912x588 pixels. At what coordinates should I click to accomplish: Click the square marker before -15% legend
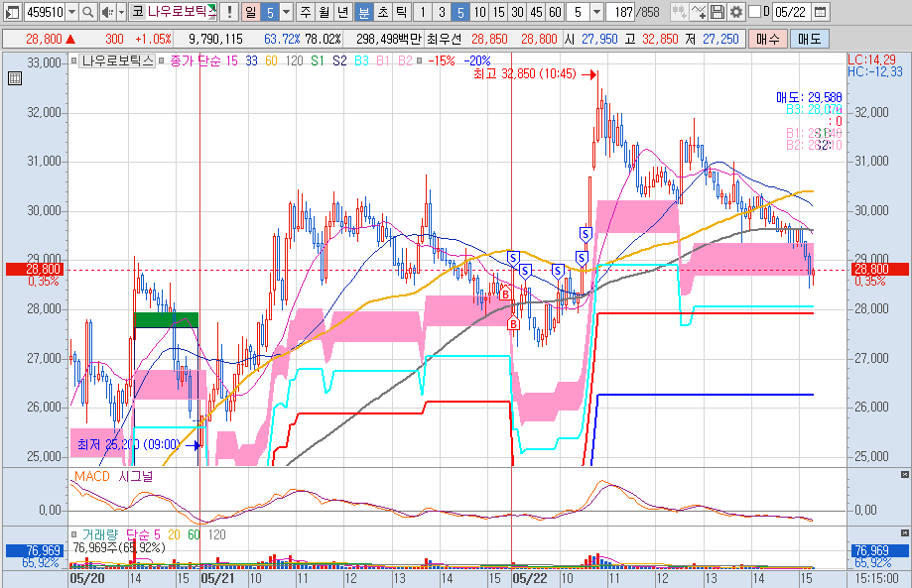[420, 60]
